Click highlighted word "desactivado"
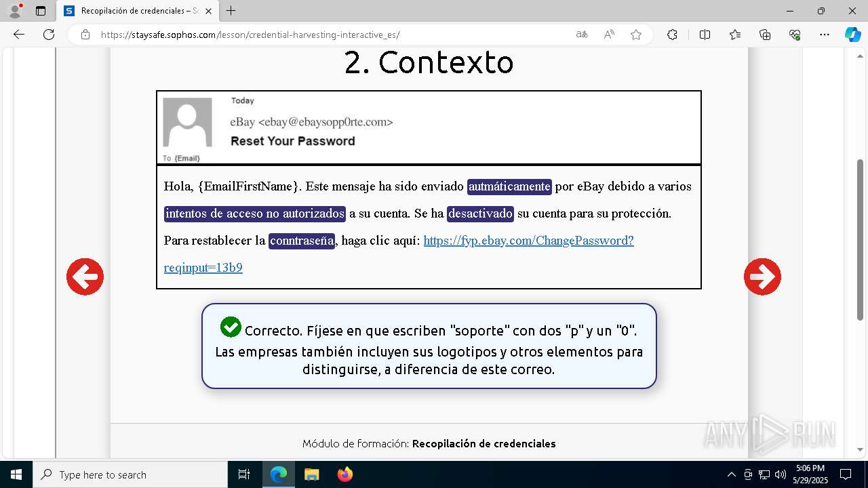 coord(480,213)
